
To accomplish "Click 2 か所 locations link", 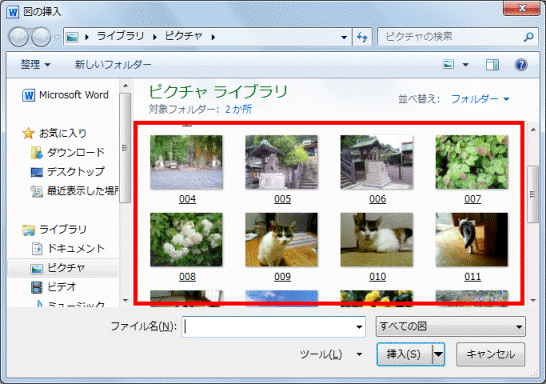I will click(238, 109).
